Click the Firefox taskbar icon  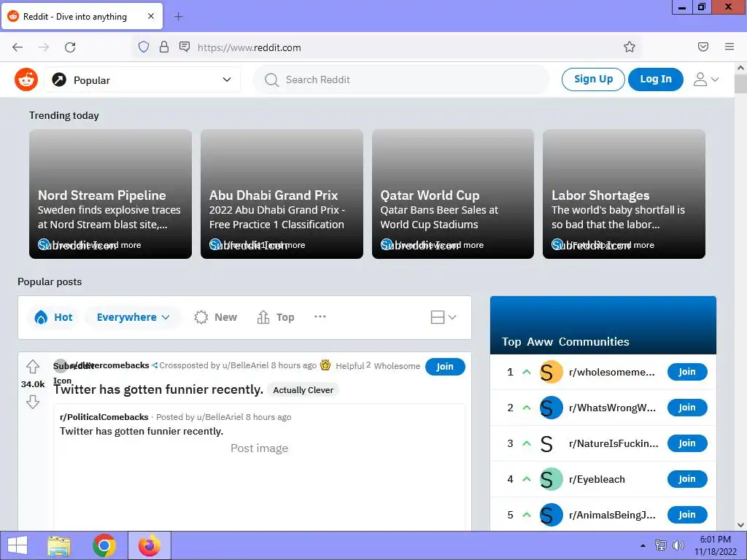[150, 545]
